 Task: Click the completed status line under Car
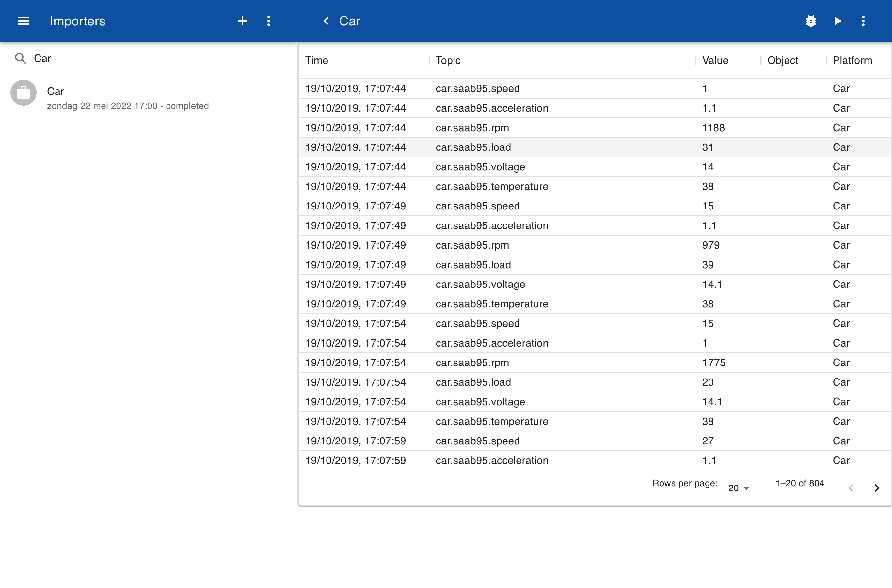pos(128,106)
